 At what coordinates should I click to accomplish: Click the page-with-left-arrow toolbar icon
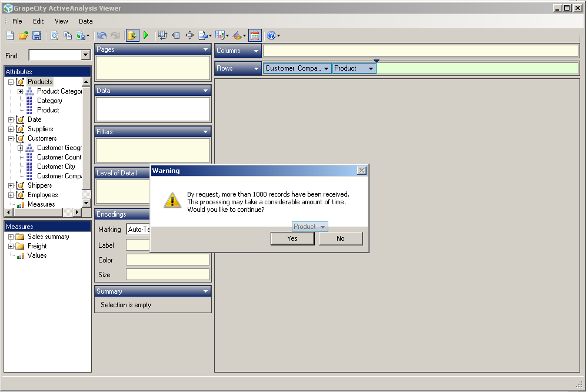pyautogui.click(x=176, y=35)
